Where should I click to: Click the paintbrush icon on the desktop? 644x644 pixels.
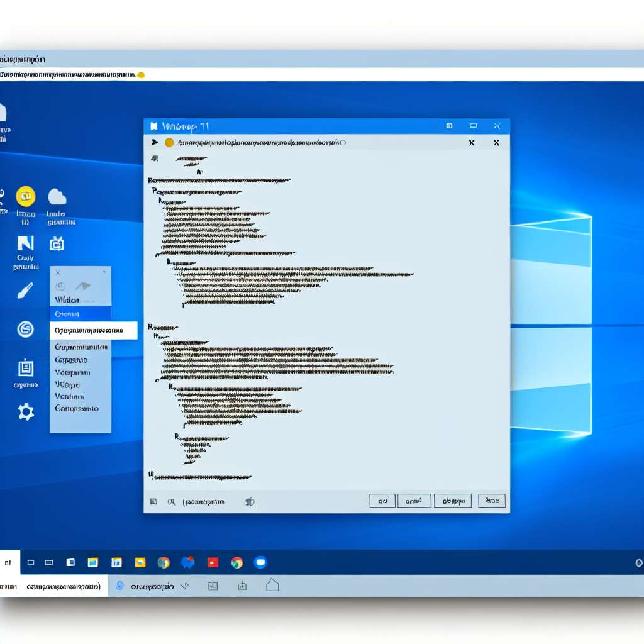25,291
